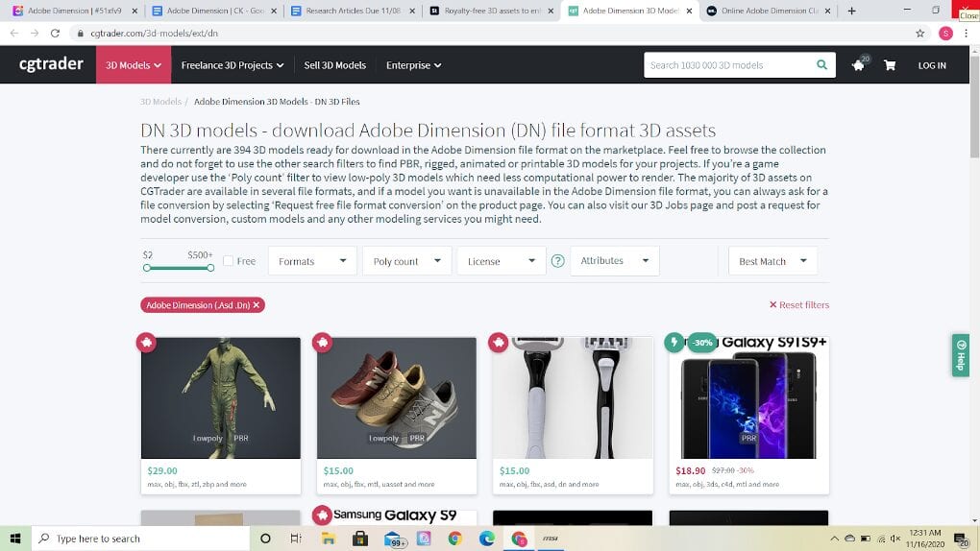Click the $18.90 price text
This screenshot has width=980, height=551.
click(x=691, y=470)
